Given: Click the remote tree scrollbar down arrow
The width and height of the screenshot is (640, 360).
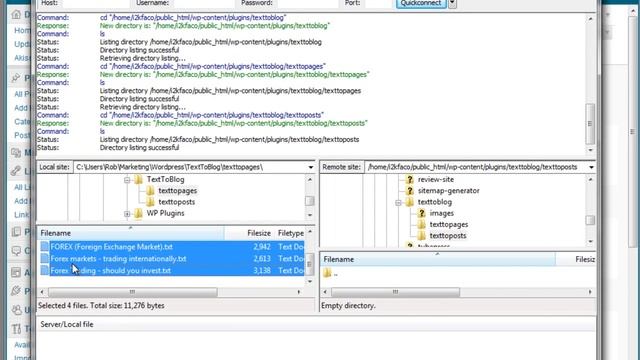Looking at the screenshot, I should pos(590,242).
